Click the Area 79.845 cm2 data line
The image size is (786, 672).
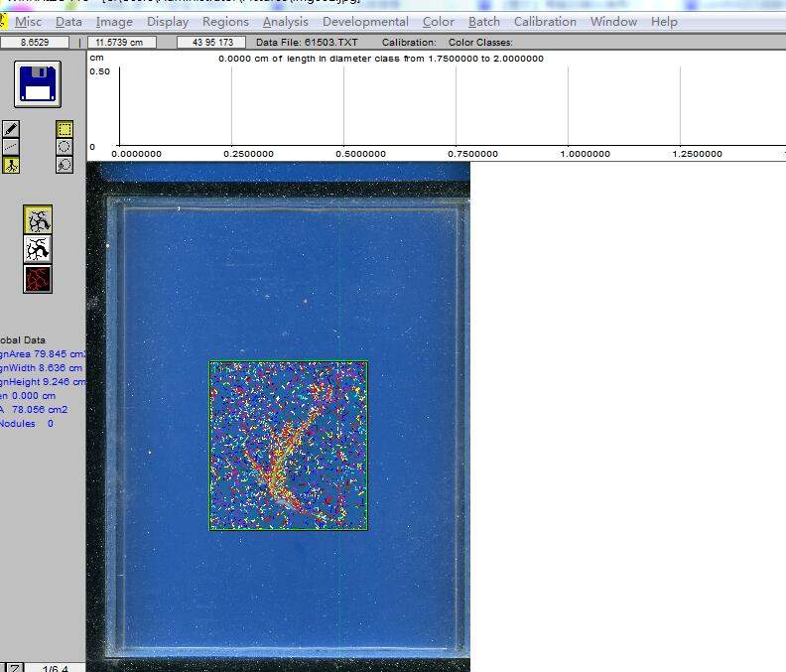tap(43, 354)
